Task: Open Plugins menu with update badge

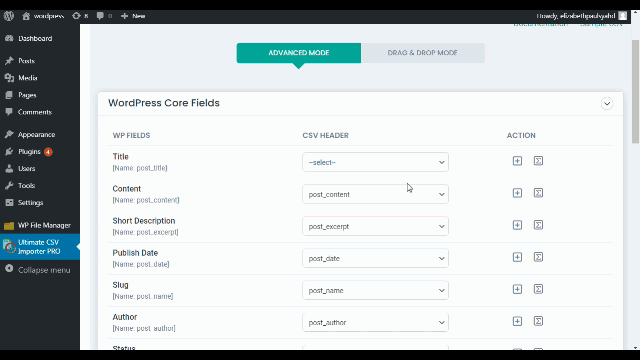Action: click(40, 152)
